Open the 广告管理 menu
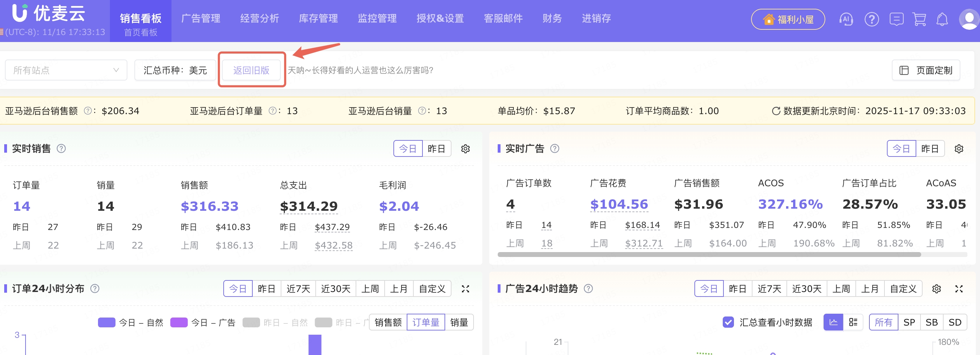 point(201,18)
